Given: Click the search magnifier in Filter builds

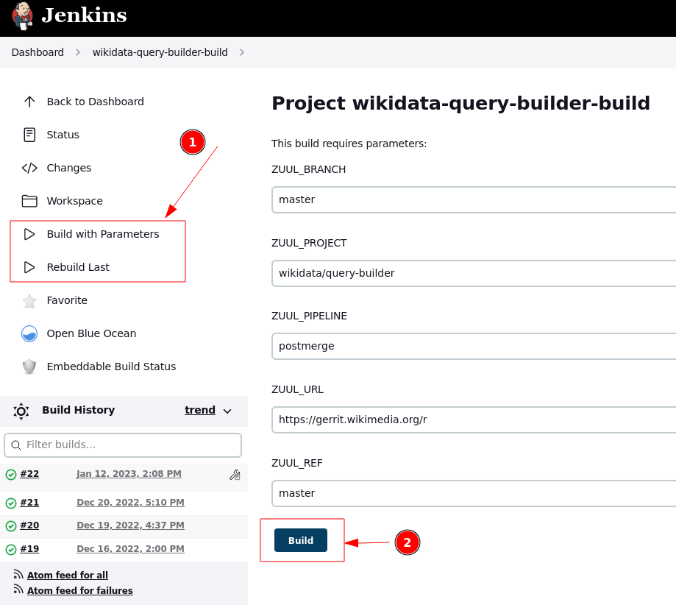Looking at the screenshot, I should point(16,445).
